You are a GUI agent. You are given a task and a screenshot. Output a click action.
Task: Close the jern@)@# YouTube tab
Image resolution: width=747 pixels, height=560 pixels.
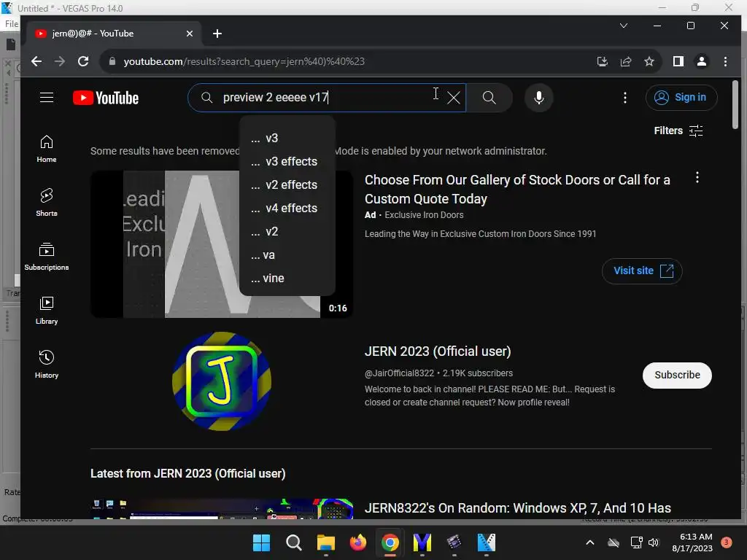coord(189,34)
